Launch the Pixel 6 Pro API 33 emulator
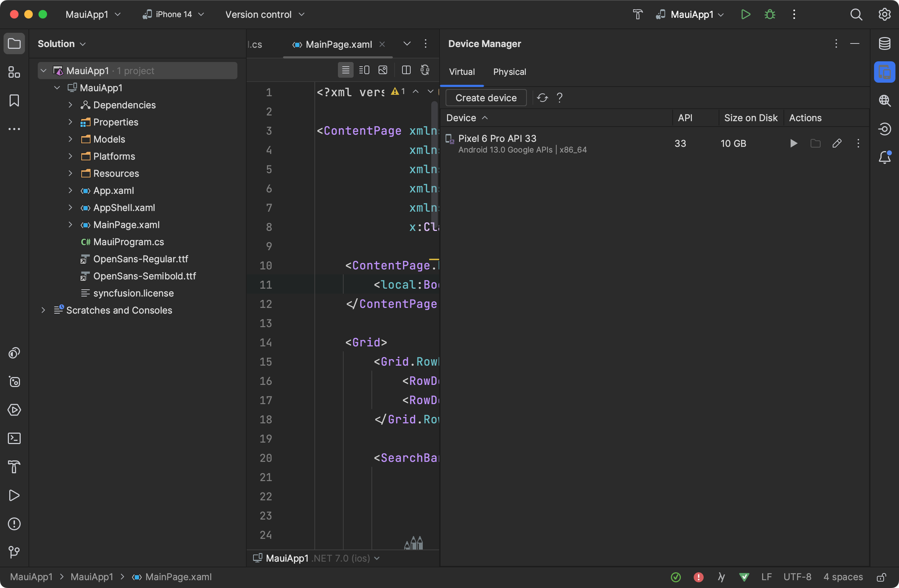Viewport: 899px width, 588px height. pyautogui.click(x=793, y=144)
